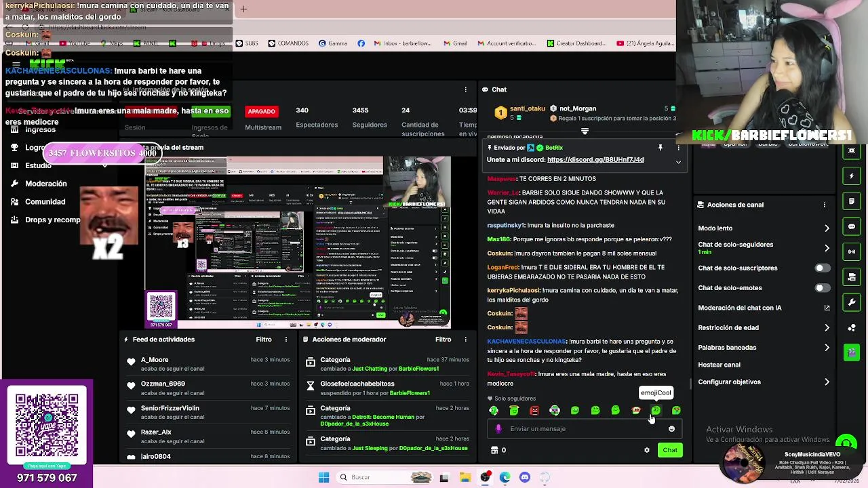Click the purple microphone icon in message box

coord(498,428)
